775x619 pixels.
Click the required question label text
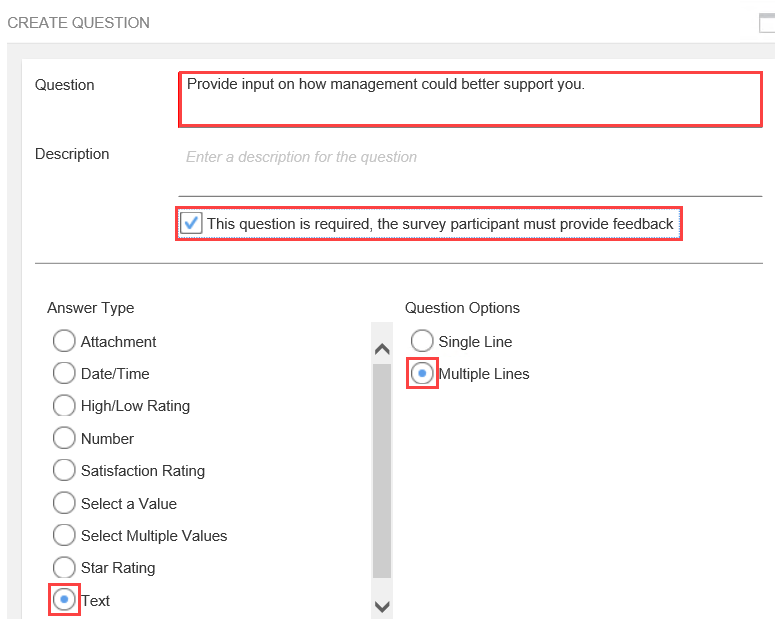click(x=440, y=224)
